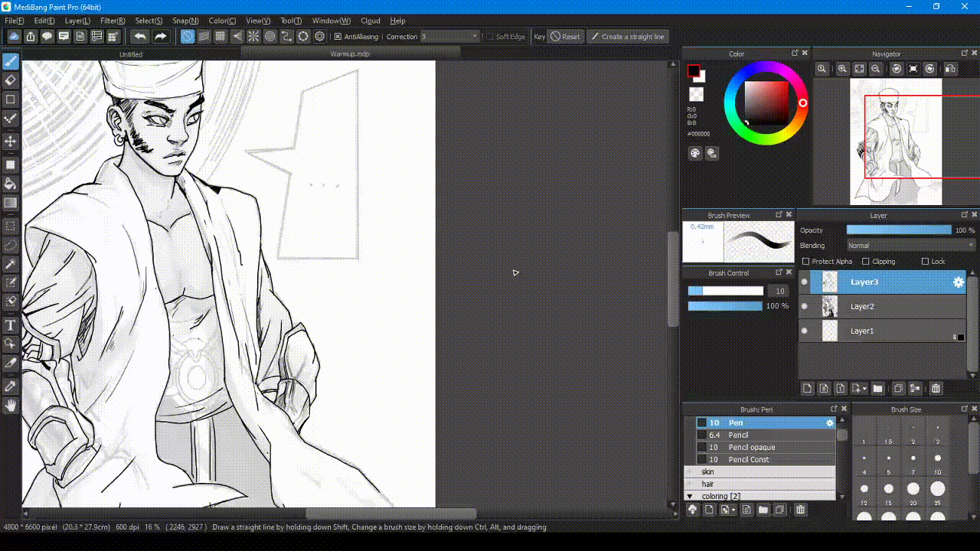Viewport: 980px width, 551px height.
Task: Switch to the Untitled document tab
Action: coord(130,54)
